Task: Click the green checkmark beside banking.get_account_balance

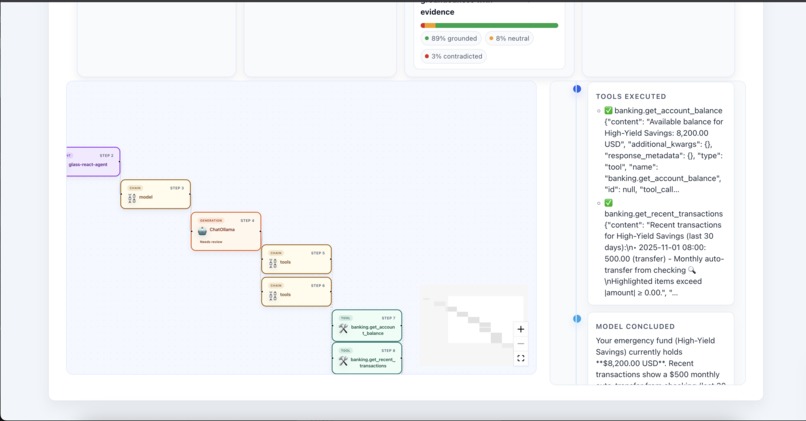Action: pyautogui.click(x=608, y=111)
